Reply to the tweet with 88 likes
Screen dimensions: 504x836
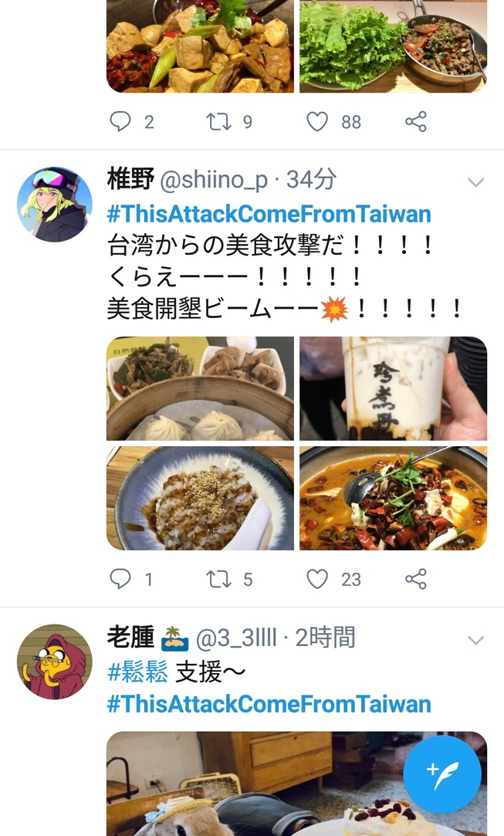click(120, 121)
